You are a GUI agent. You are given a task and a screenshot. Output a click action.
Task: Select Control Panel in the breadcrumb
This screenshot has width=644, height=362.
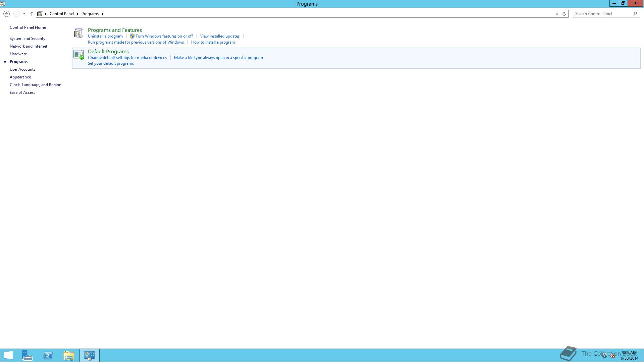click(x=62, y=14)
